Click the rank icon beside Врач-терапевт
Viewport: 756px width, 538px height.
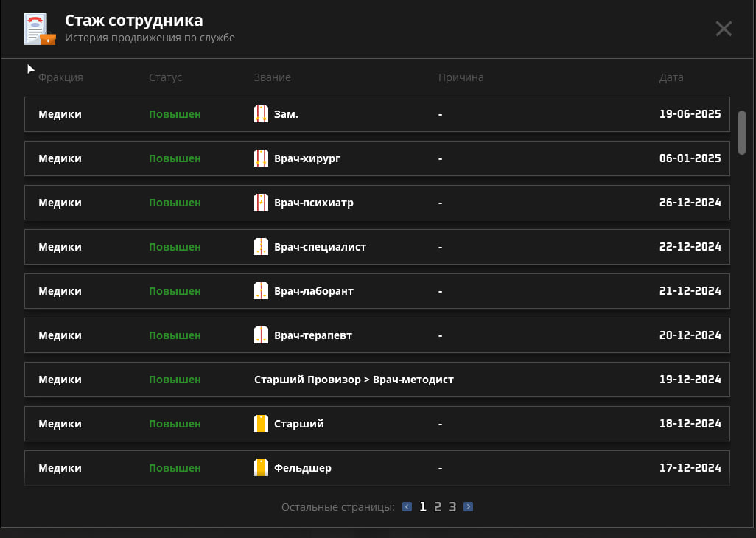[261, 335]
